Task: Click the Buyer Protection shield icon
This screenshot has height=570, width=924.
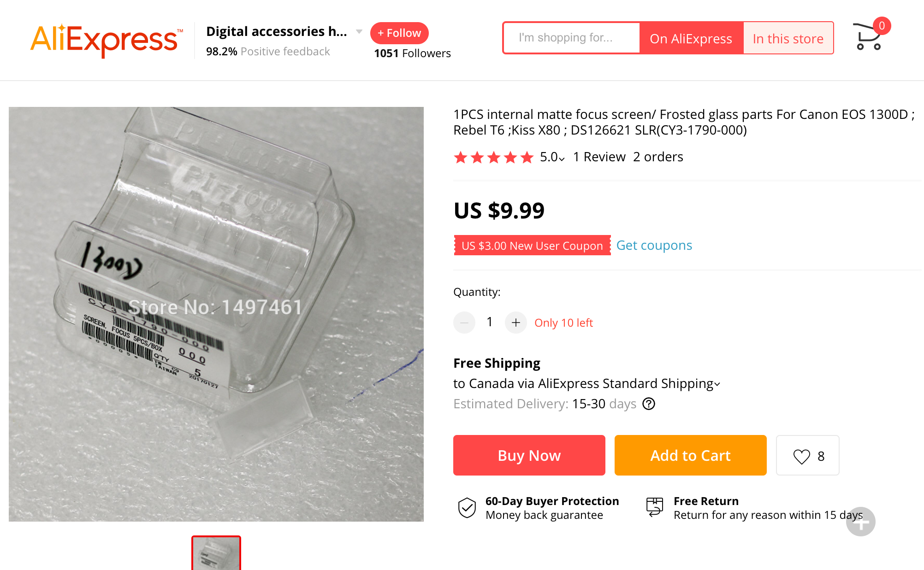Action: (467, 508)
